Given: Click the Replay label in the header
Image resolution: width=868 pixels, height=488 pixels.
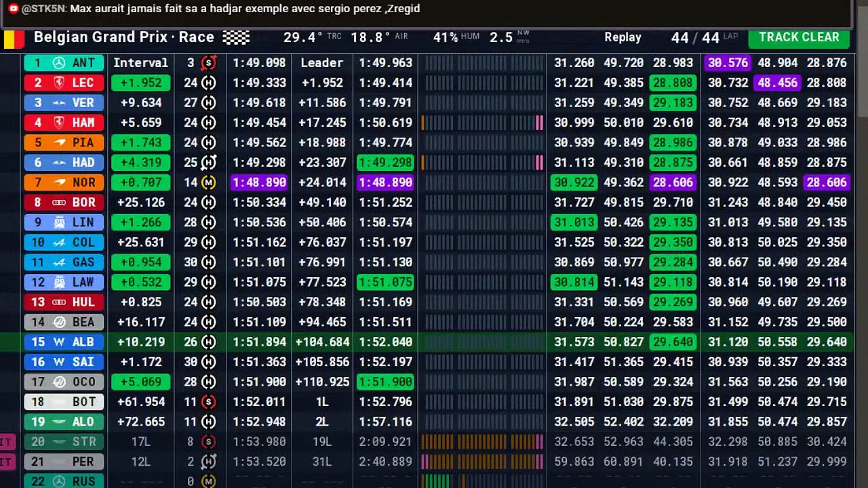Looking at the screenshot, I should pos(623,37).
